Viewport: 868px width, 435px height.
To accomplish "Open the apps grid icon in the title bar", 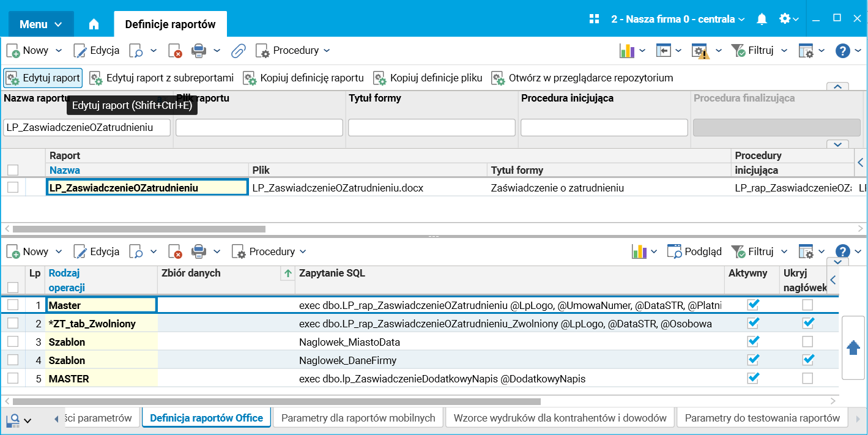I will pos(594,19).
